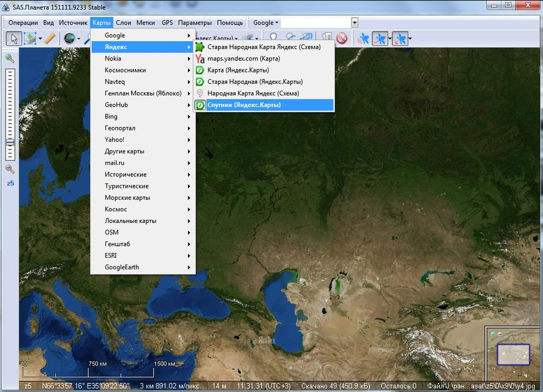Select the ruler distance measurement tool

50,39
